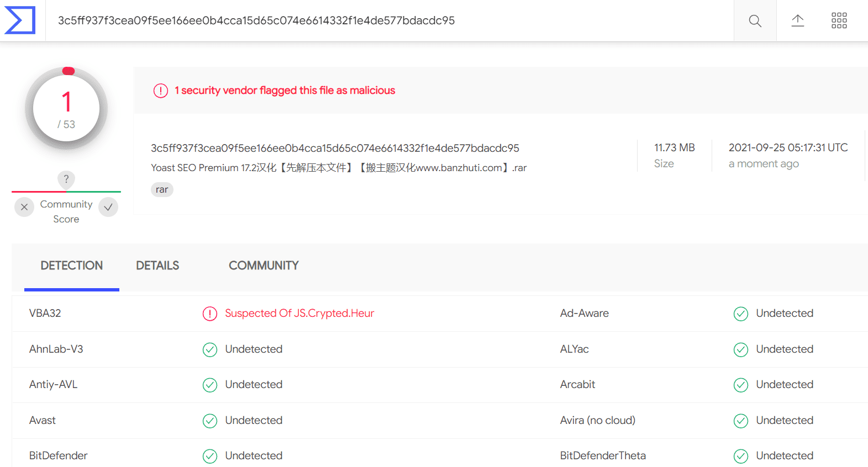This screenshot has height=467, width=868.
Task: Select the file hash text in summary
Action: pos(335,148)
